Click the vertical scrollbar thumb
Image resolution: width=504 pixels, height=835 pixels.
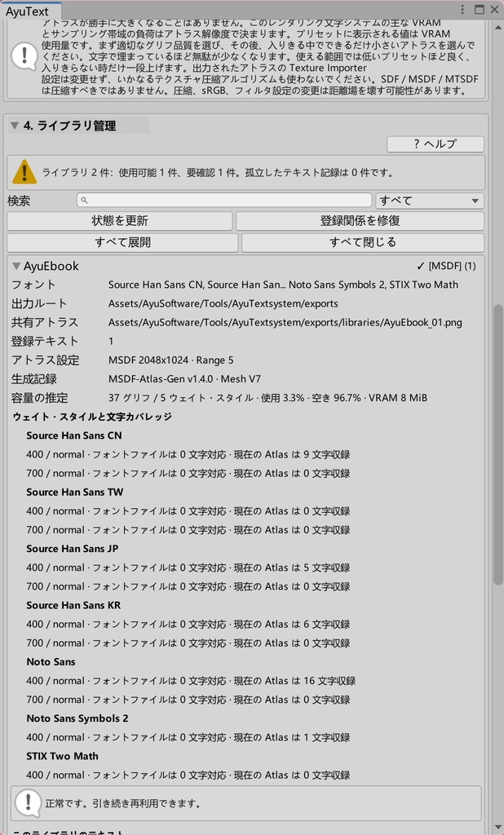point(497,444)
